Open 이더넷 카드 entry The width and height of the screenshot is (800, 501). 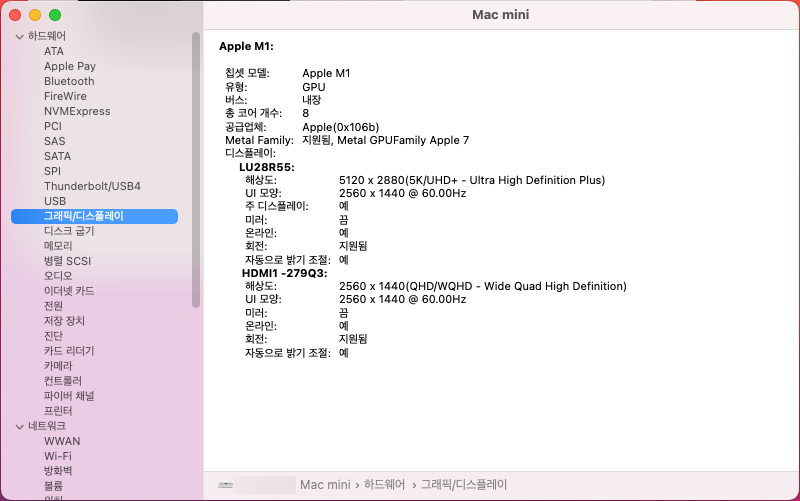tap(69, 291)
